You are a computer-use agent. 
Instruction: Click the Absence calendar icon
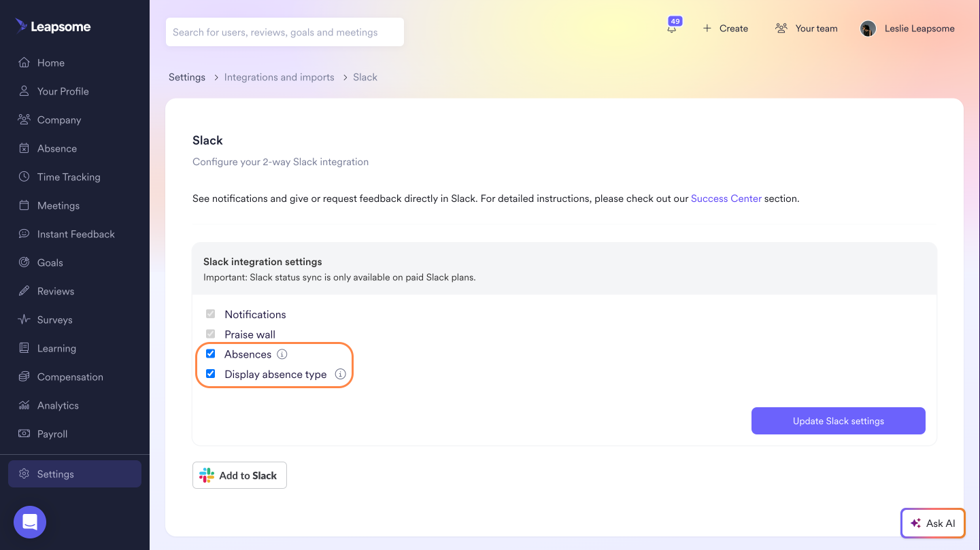pos(24,148)
